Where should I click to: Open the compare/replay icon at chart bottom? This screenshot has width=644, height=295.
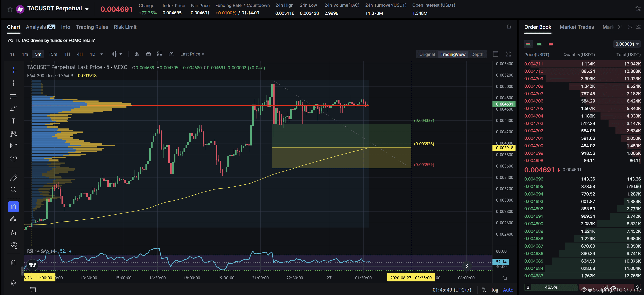click(x=33, y=290)
